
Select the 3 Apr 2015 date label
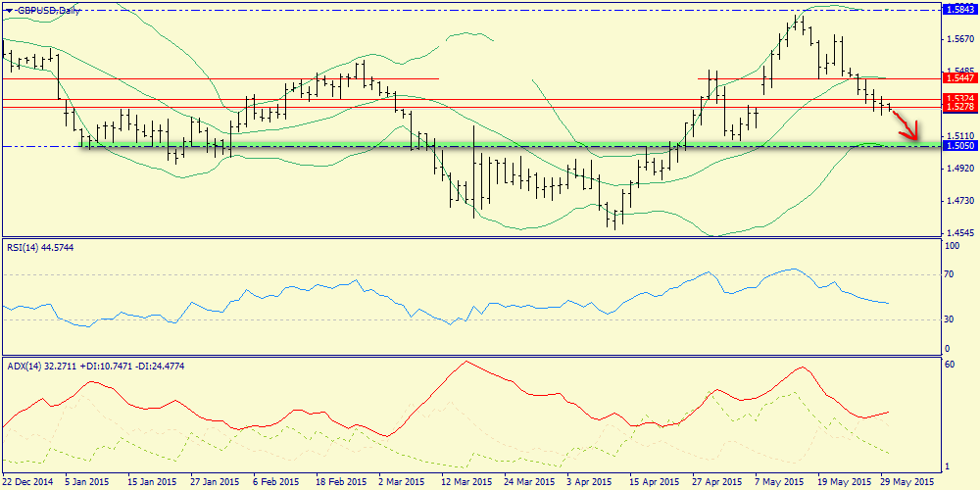coord(591,482)
